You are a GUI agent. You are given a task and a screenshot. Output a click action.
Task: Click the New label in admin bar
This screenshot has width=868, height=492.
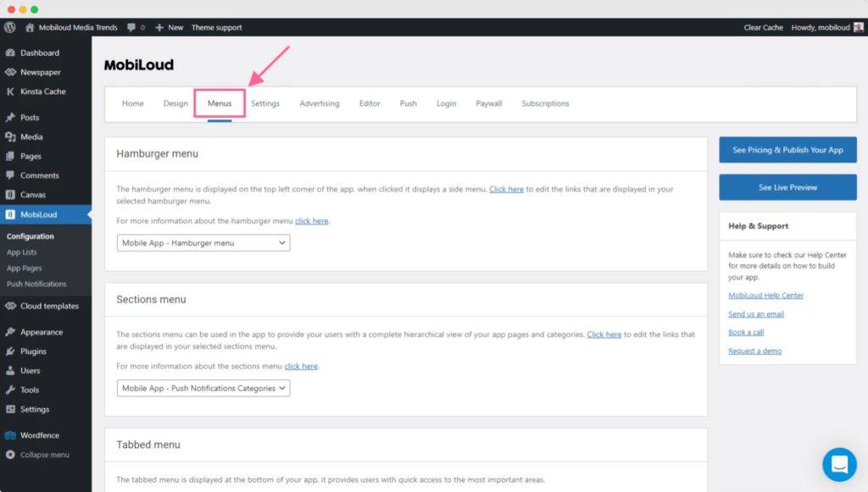(x=175, y=27)
